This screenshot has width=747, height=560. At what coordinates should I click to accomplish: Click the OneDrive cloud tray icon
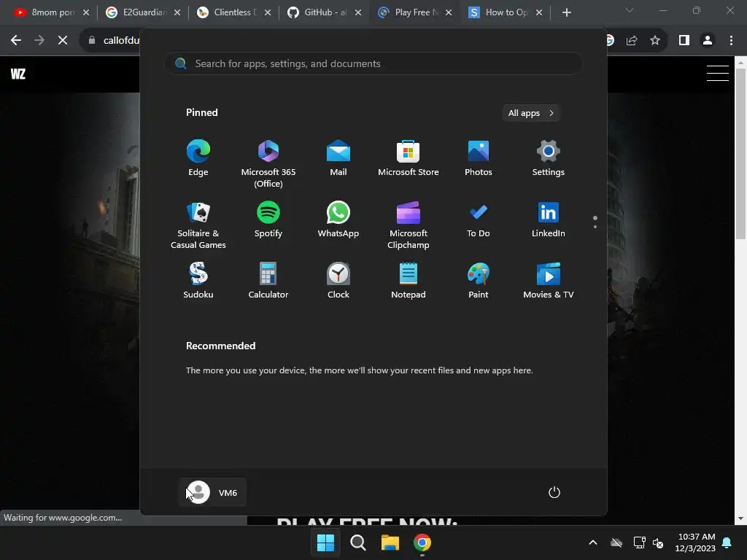click(x=616, y=542)
